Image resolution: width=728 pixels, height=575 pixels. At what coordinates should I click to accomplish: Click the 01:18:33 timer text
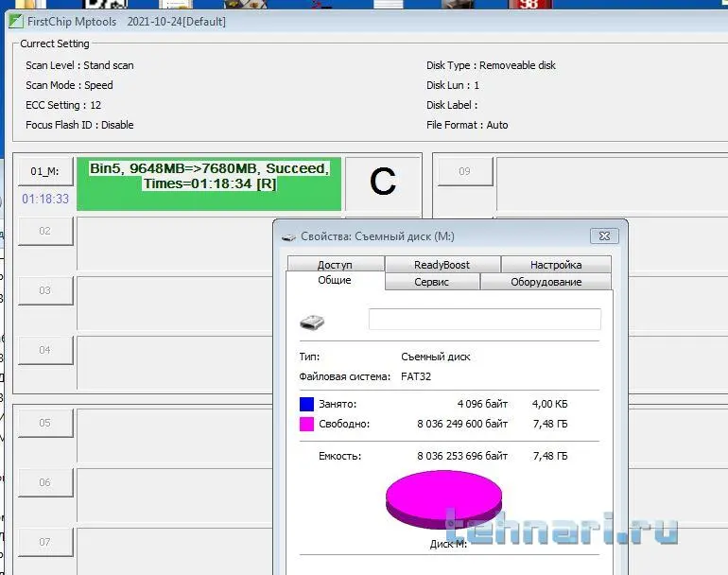point(45,199)
